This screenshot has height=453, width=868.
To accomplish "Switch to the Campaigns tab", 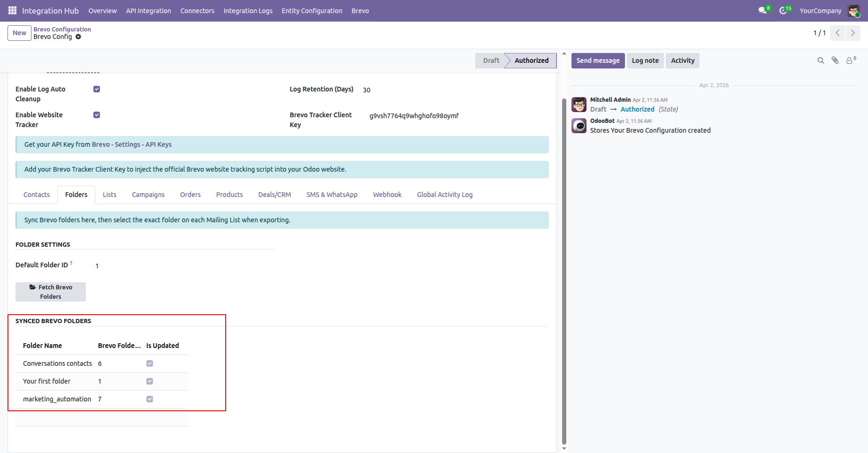I will [148, 195].
